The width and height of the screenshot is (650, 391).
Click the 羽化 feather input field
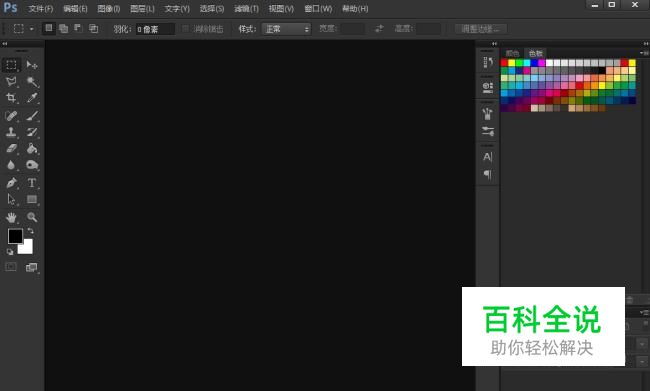pos(155,29)
